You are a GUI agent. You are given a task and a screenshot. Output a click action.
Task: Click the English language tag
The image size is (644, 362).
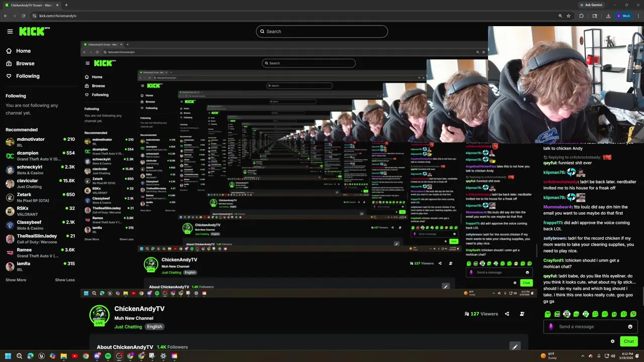(x=154, y=327)
